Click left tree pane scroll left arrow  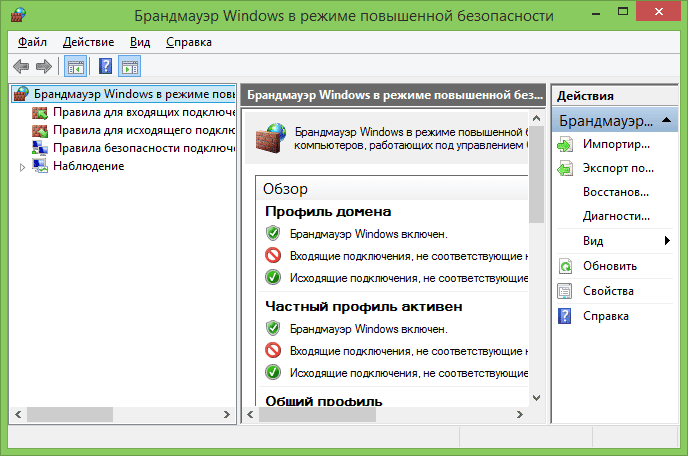click(x=18, y=414)
